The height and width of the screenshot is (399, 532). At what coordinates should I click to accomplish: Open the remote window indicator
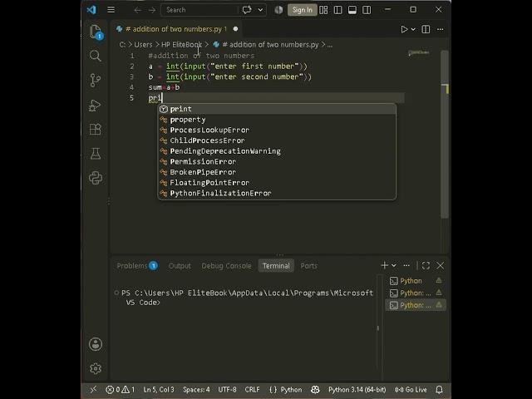click(93, 390)
